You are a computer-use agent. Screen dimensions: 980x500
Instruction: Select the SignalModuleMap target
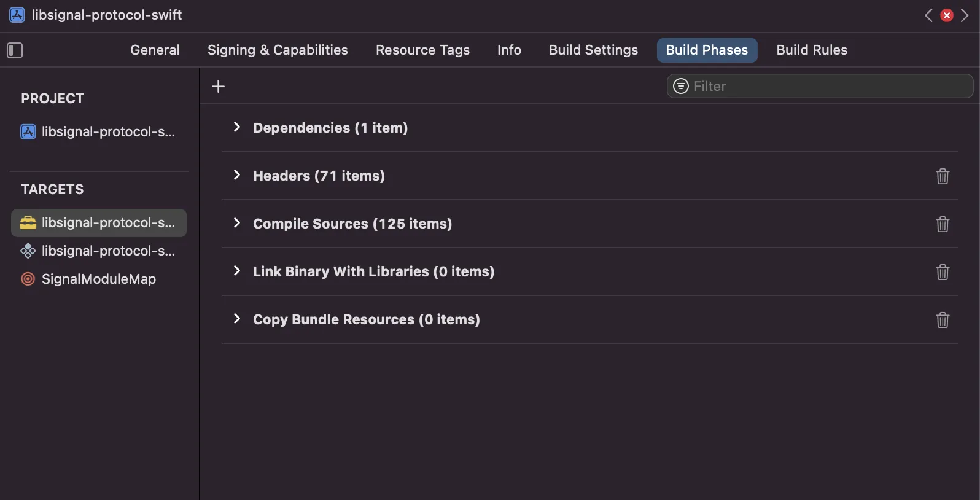(98, 279)
